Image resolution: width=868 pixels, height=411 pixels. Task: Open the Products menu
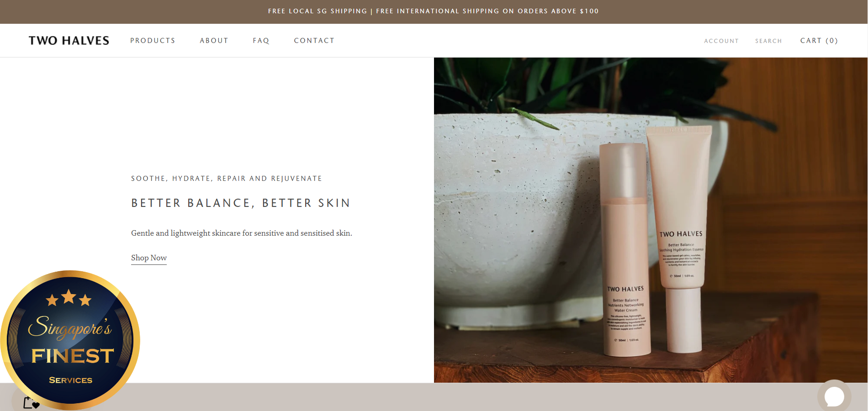[x=153, y=41]
